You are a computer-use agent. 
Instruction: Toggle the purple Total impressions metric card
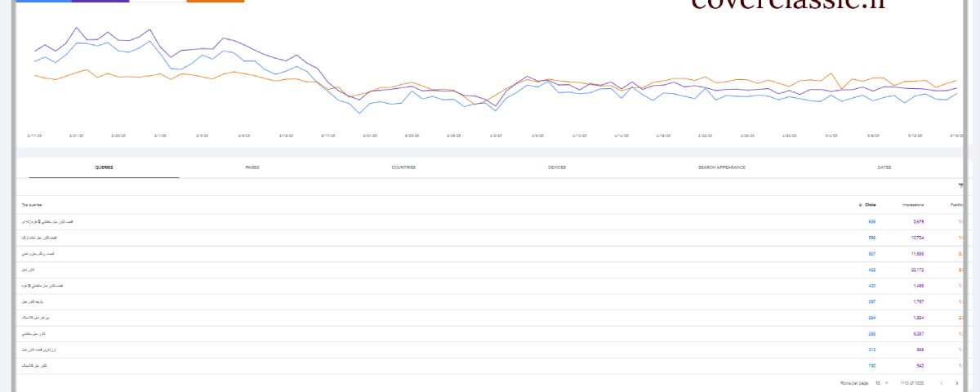(100, 1)
